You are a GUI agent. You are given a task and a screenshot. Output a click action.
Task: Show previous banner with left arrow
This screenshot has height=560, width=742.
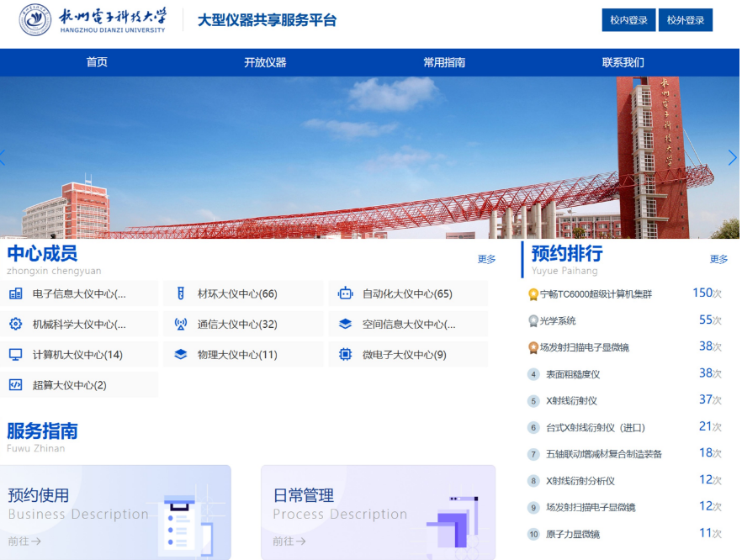pyautogui.click(x=4, y=157)
